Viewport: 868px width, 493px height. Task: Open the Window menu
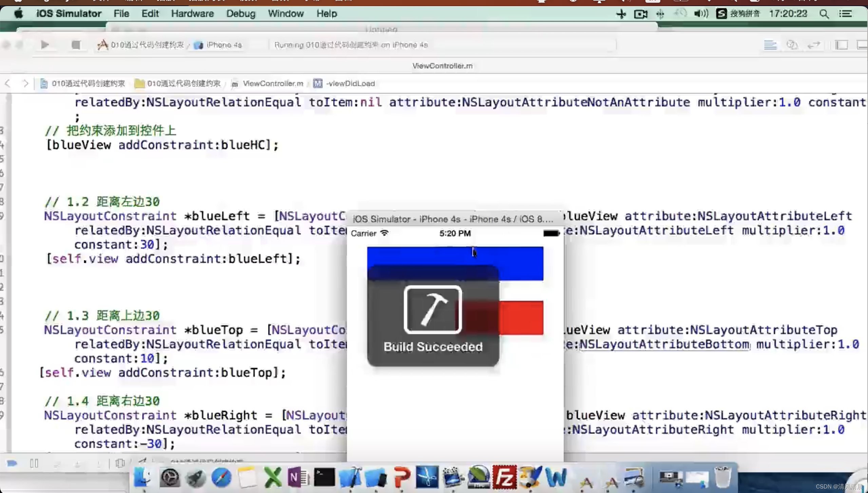click(286, 14)
